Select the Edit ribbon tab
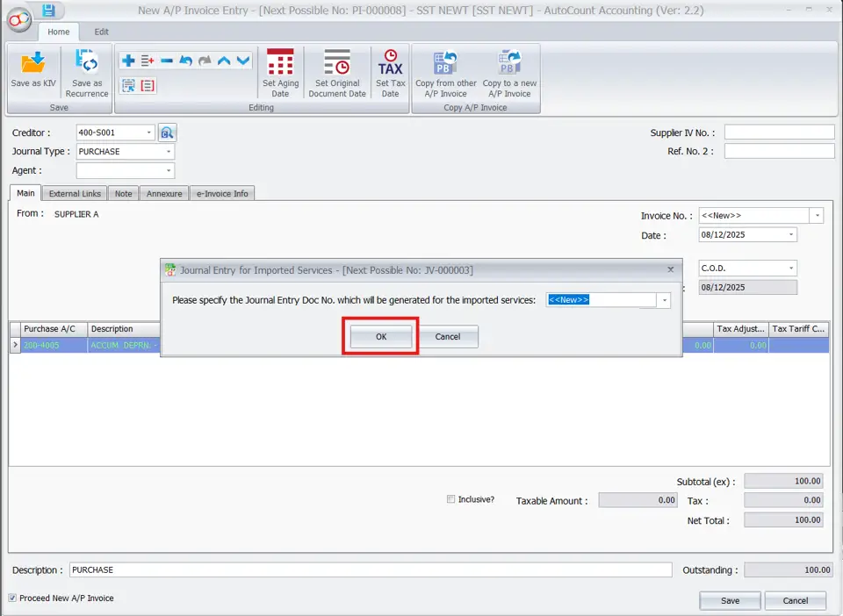The height and width of the screenshot is (616, 843). click(x=101, y=31)
